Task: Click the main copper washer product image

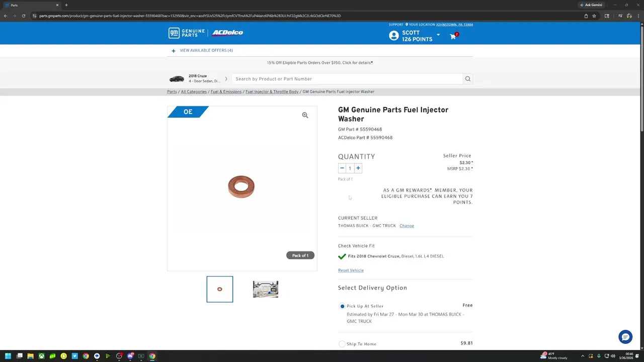Action: tap(241, 187)
